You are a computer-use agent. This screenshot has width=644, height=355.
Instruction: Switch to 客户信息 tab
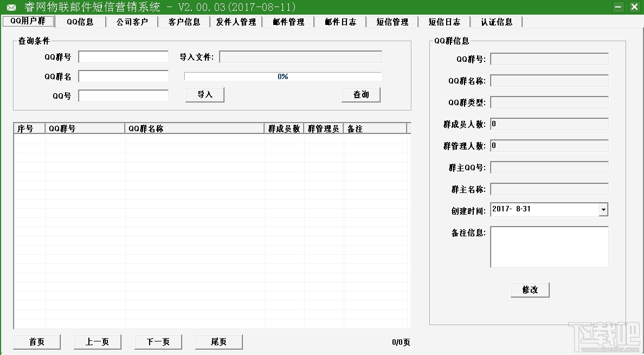pyautogui.click(x=184, y=22)
